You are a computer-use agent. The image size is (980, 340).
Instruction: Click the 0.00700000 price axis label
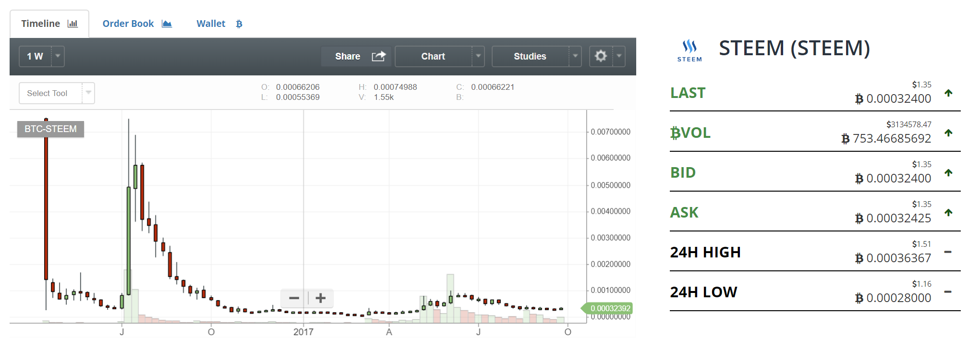pyautogui.click(x=610, y=132)
